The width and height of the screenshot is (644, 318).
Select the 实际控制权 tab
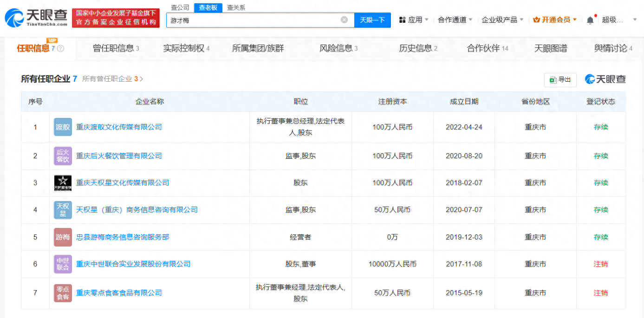pyautogui.click(x=186, y=48)
